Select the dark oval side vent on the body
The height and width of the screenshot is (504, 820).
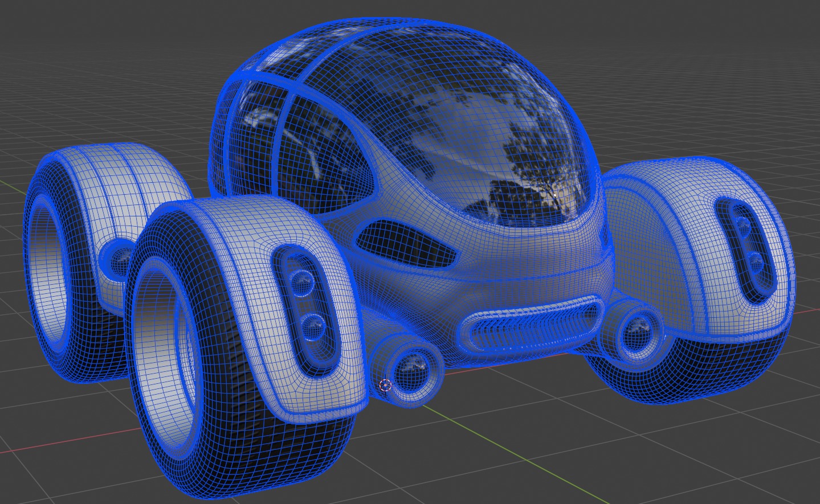pyautogui.click(x=406, y=244)
